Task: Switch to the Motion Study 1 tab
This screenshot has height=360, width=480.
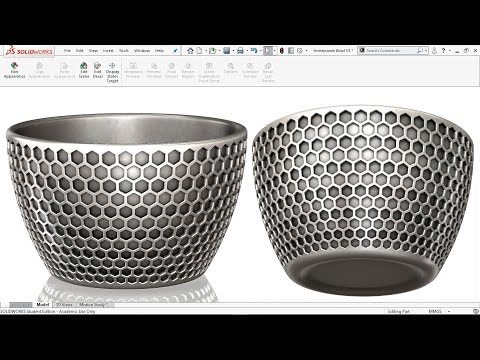Action: pos(94,305)
